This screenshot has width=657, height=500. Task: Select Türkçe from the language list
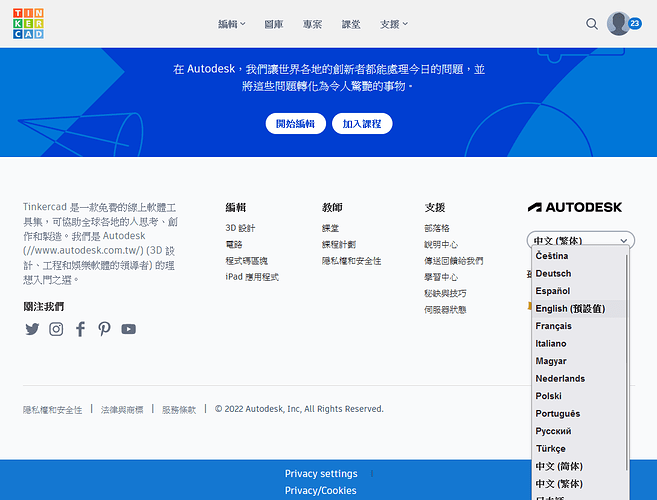coord(579,449)
